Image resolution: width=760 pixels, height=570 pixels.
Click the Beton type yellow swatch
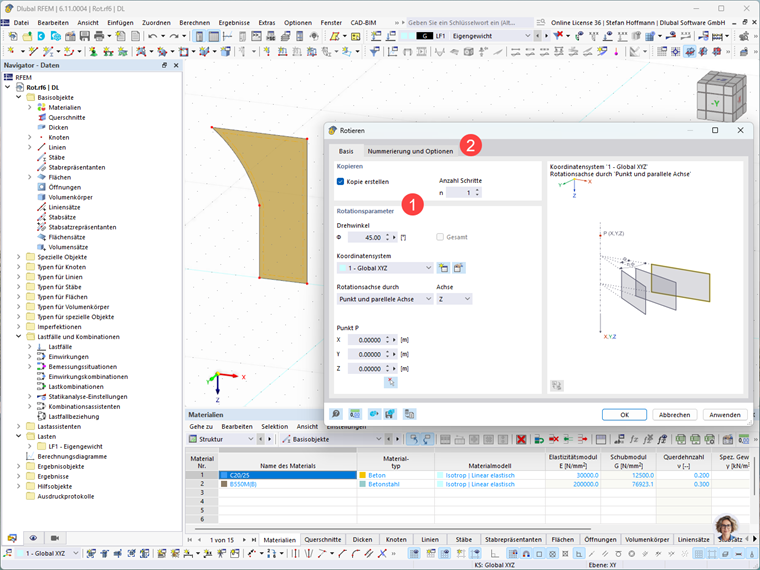363,475
